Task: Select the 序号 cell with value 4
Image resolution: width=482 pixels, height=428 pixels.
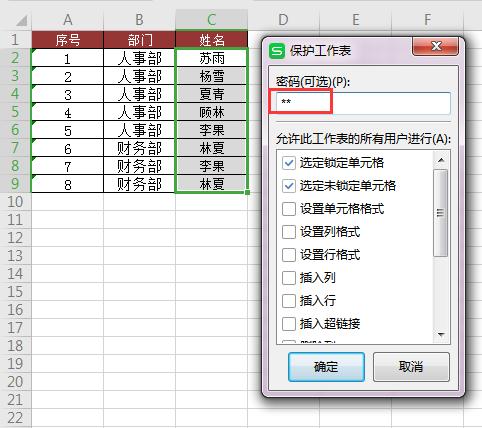Action: click(x=67, y=112)
